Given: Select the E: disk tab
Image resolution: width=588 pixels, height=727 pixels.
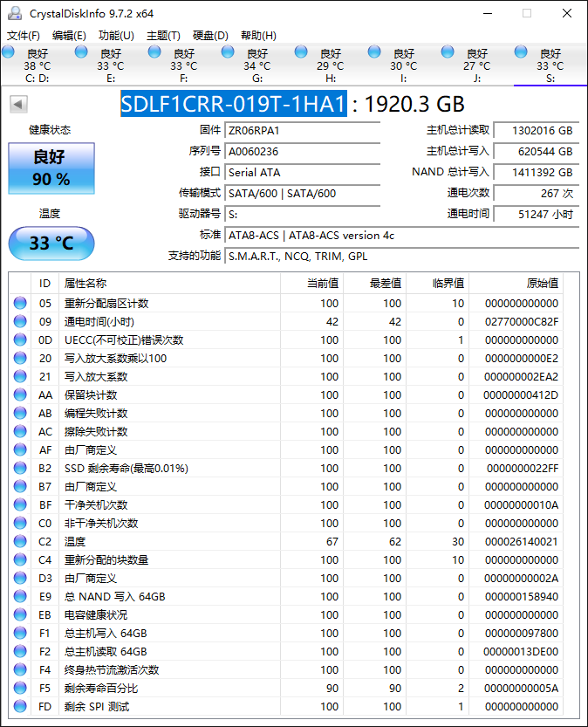Looking at the screenshot, I should pos(110,65).
